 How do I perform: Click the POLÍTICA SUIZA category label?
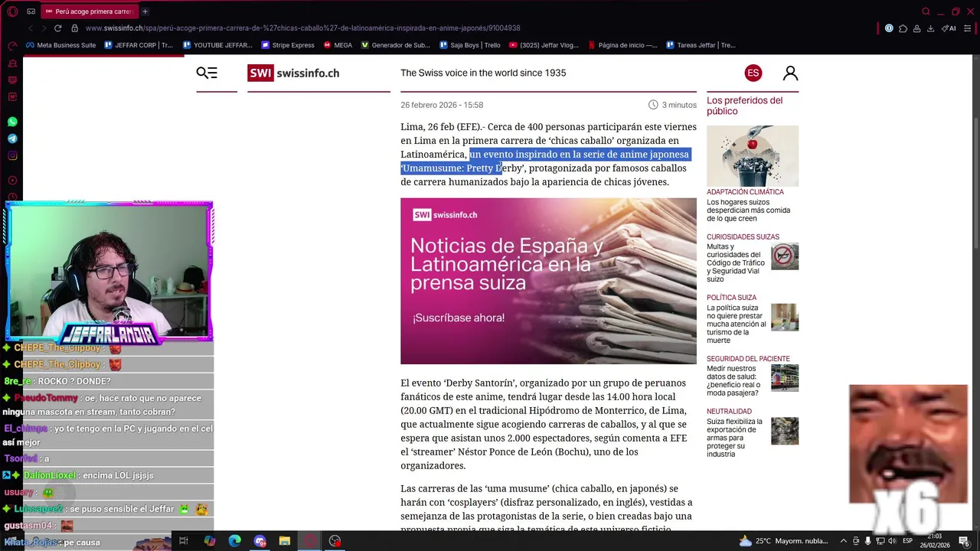pos(731,298)
